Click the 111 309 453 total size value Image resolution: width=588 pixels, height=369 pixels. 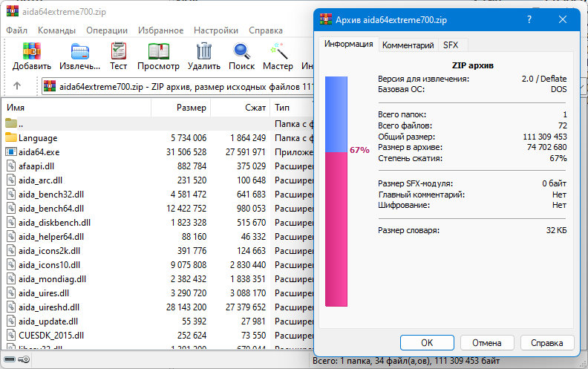(x=545, y=137)
